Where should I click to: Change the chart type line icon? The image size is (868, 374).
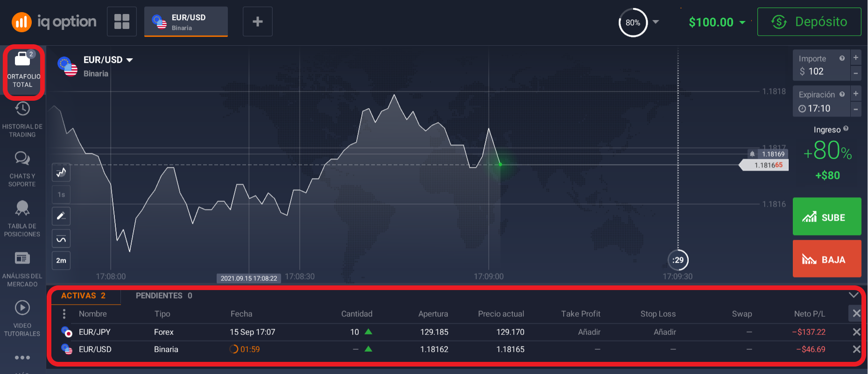tap(61, 173)
